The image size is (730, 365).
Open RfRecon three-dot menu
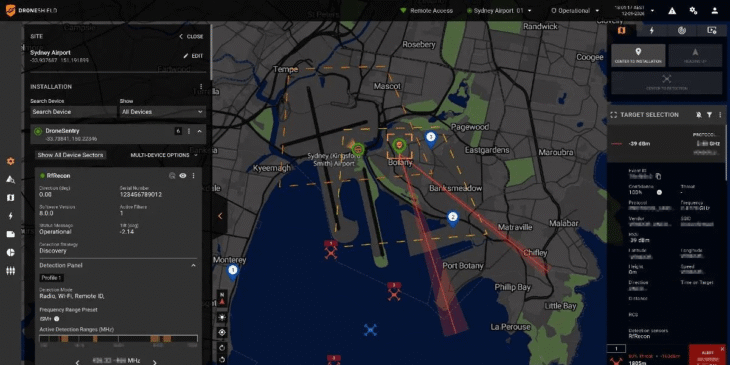193,176
